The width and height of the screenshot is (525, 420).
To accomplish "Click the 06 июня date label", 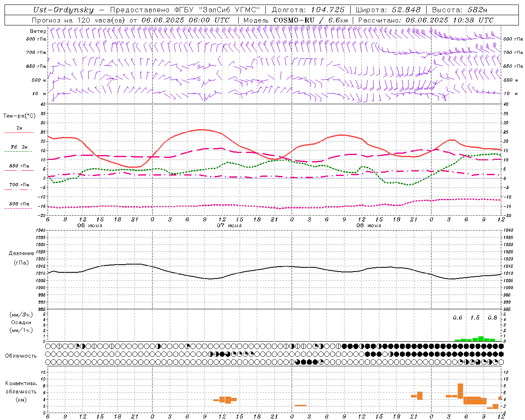I will click(x=90, y=226).
